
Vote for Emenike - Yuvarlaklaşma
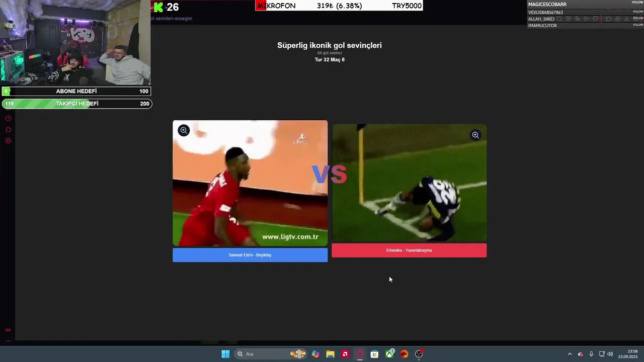tap(409, 250)
